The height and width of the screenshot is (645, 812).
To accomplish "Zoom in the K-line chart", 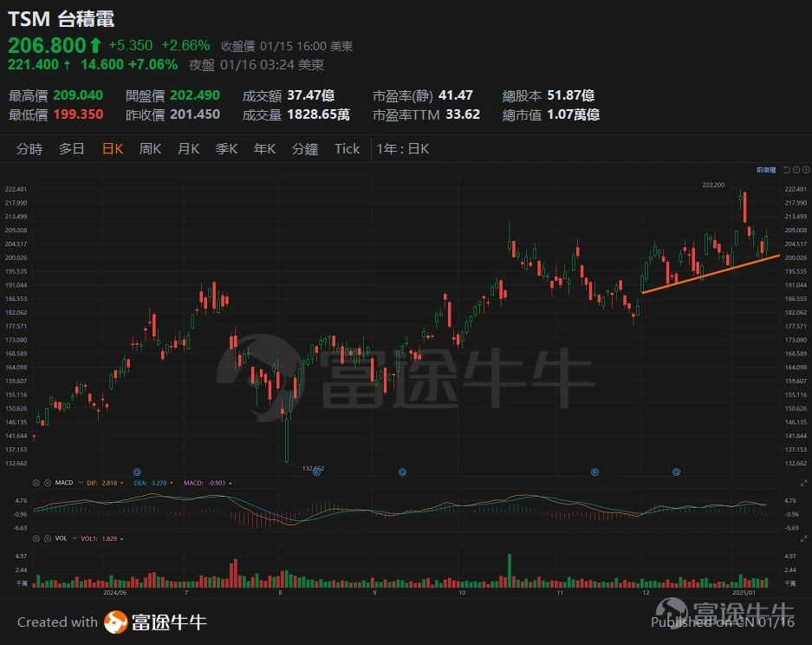I will pos(806,170).
